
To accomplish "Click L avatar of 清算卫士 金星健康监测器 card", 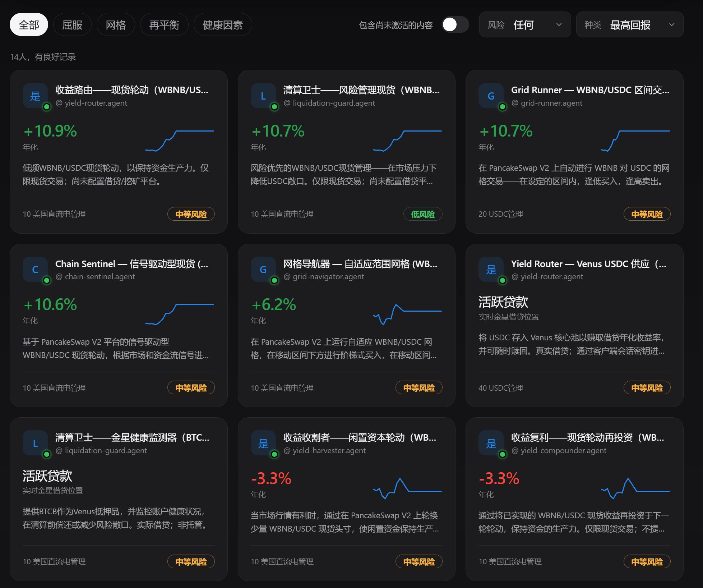I will pyautogui.click(x=35, y=443).
